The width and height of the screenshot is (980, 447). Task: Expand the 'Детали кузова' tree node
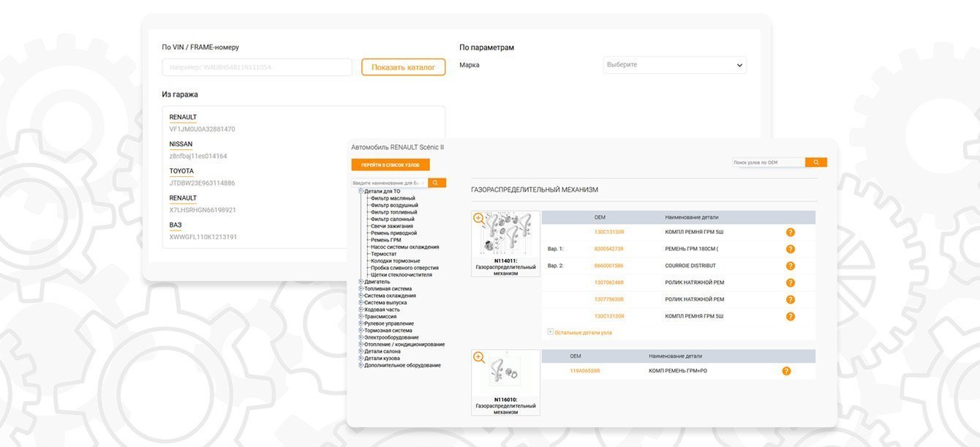[x=361, y=358]
